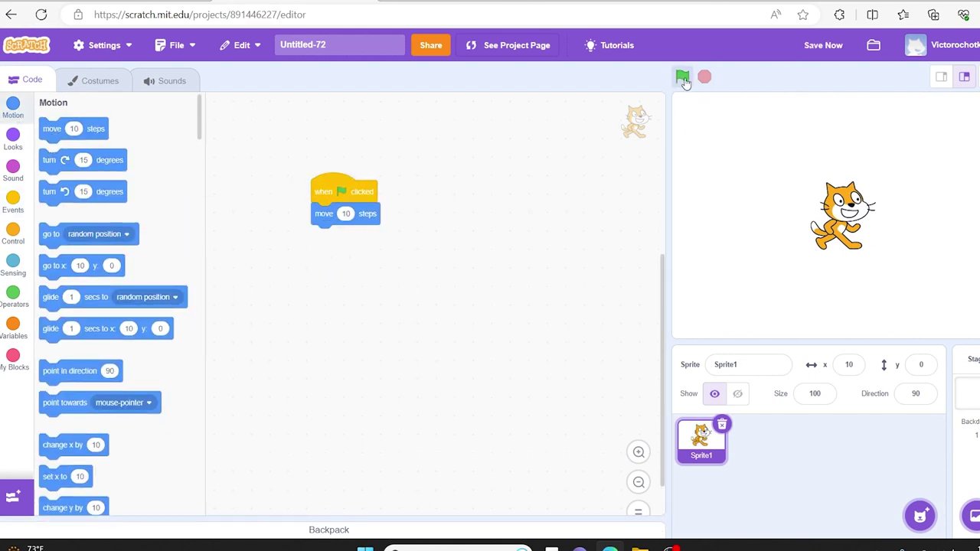Click the browser address bar URL
The height and width of the screenshot is (551, 980).
[x=200, y=15]
